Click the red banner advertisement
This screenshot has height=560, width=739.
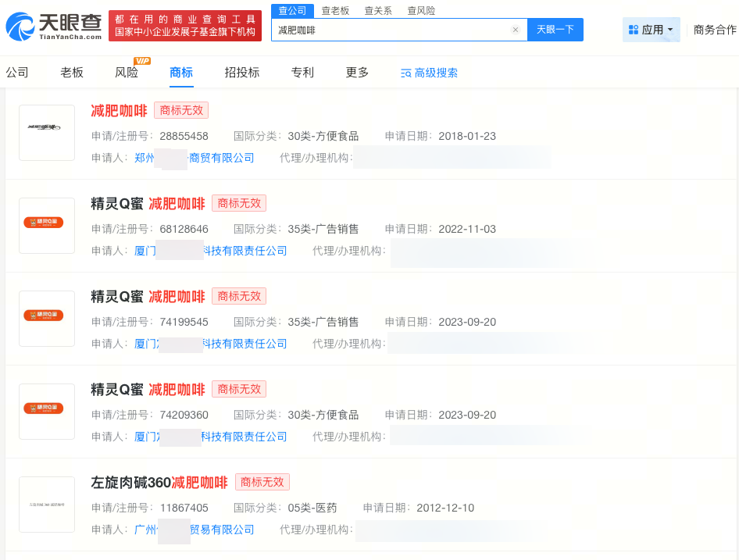(x=184, y=26)
